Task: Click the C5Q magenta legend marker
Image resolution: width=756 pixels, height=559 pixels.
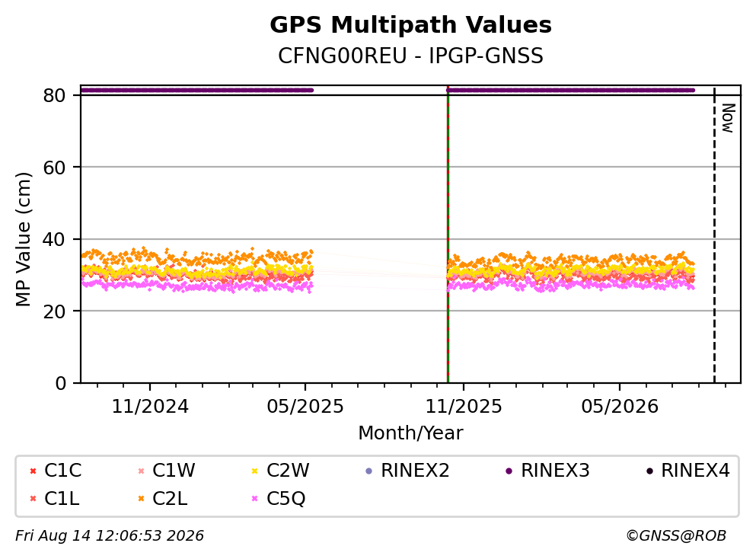Action: pos(255,499)
